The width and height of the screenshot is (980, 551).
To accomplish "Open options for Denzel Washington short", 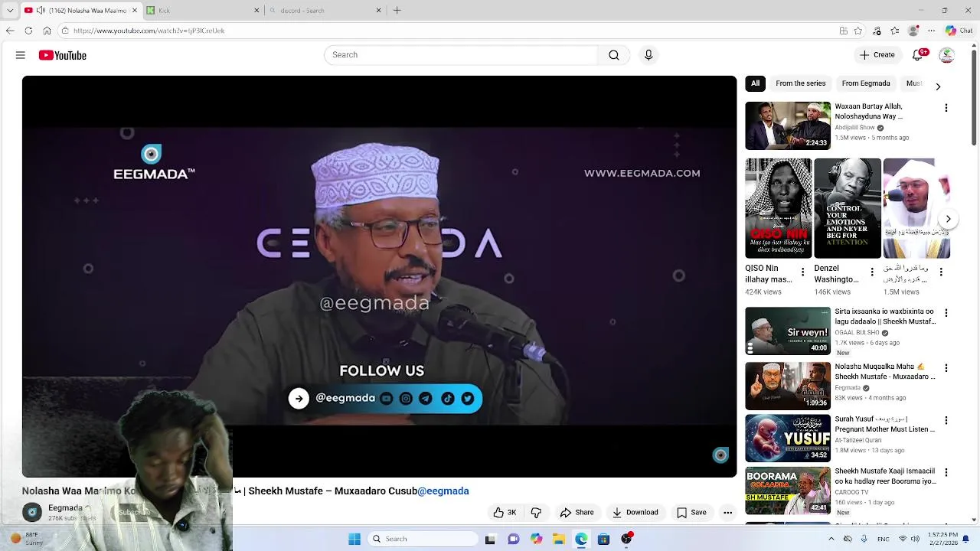I will coord(871,272).
